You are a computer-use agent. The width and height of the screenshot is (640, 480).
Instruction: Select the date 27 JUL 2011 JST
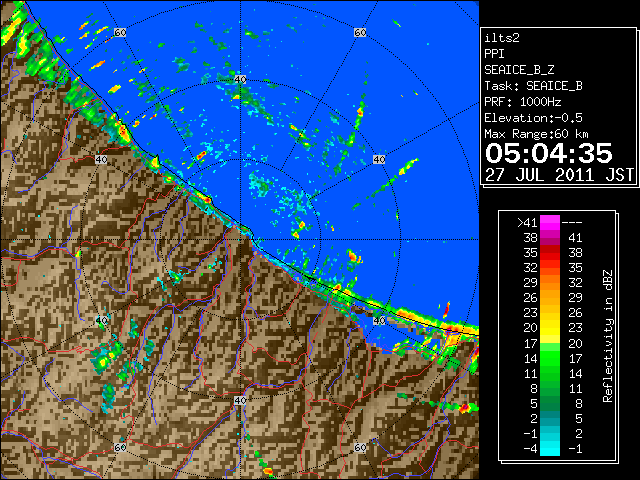559,175
